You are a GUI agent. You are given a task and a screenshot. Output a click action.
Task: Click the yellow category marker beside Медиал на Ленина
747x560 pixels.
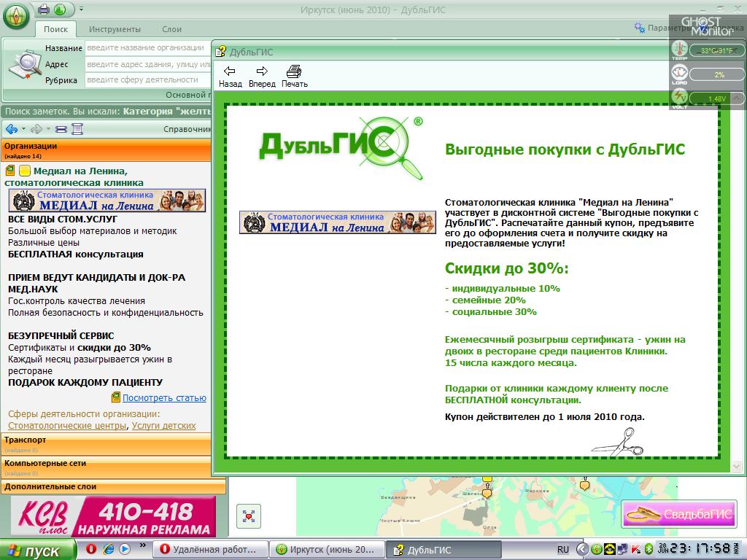pyautogui.click(x=24, y=171)
